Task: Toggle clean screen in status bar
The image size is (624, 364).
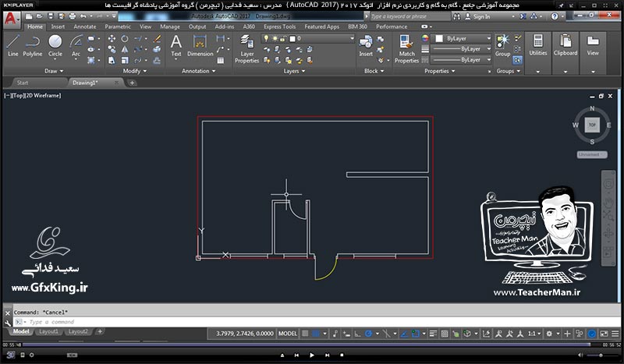Action: 604,334
